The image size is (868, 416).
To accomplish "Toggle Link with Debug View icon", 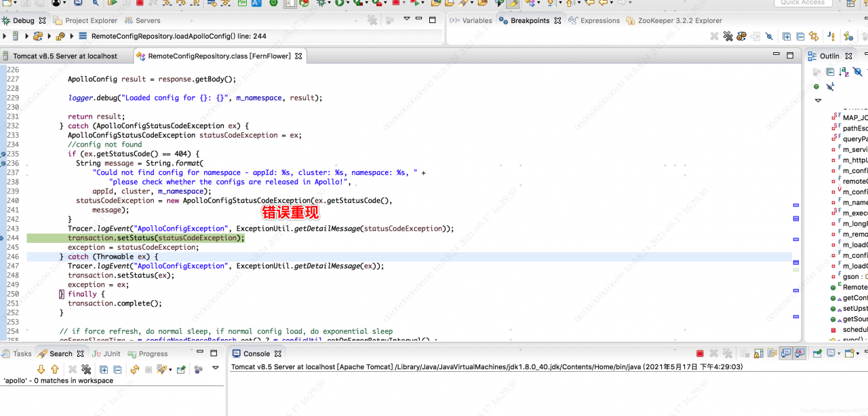I will (x=813, y=36).
